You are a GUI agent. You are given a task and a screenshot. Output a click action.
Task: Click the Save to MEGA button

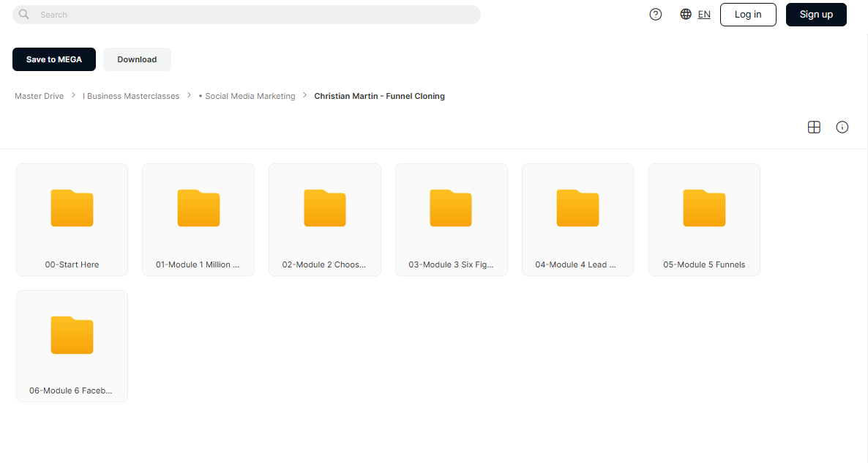[x=54, y=59]
